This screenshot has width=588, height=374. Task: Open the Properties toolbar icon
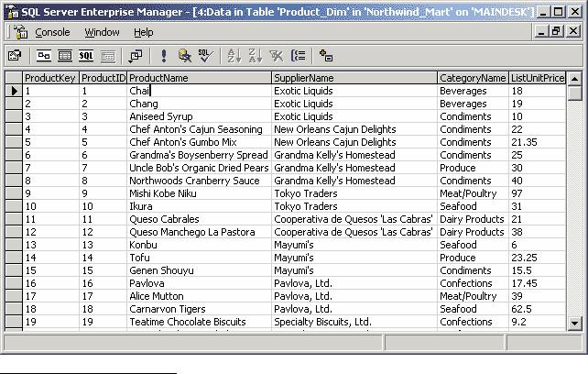point(15,56)
